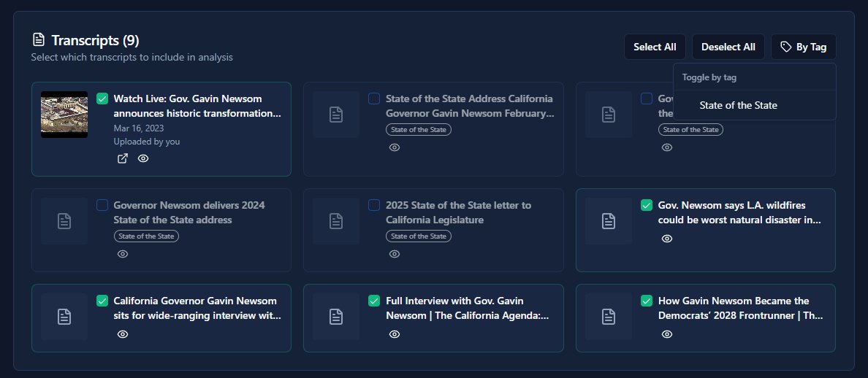
Task: Click tag badge on State of the State Address card
Action: pos(419,130)
